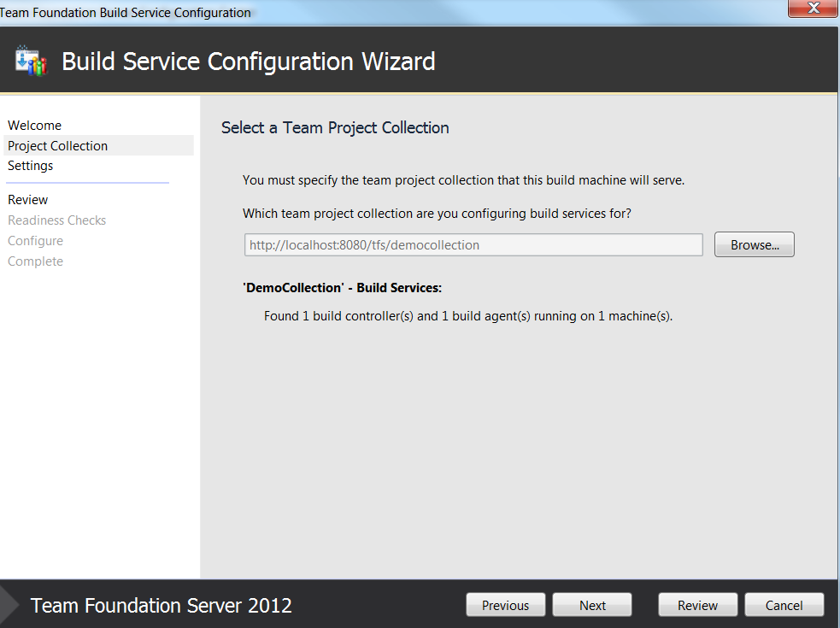Click the Build Service wizard header icon
This screenshot has height=628, width=840.
tap(31, 61)
